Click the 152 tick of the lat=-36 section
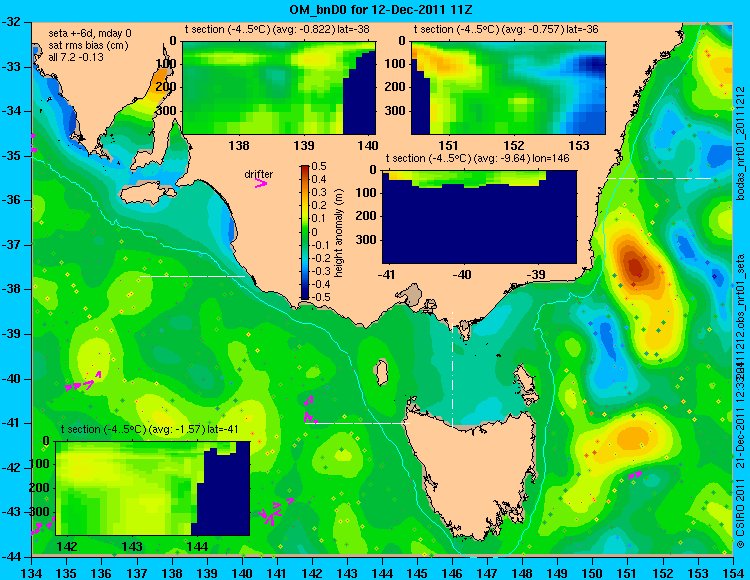 pos(514,145)
